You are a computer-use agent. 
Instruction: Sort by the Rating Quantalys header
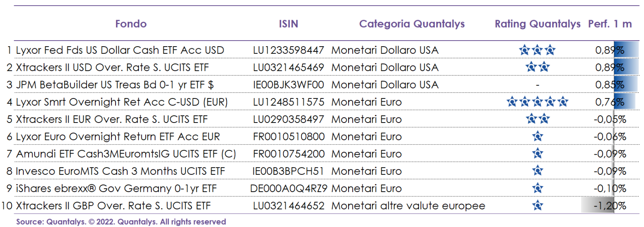(x=537, y=24)
